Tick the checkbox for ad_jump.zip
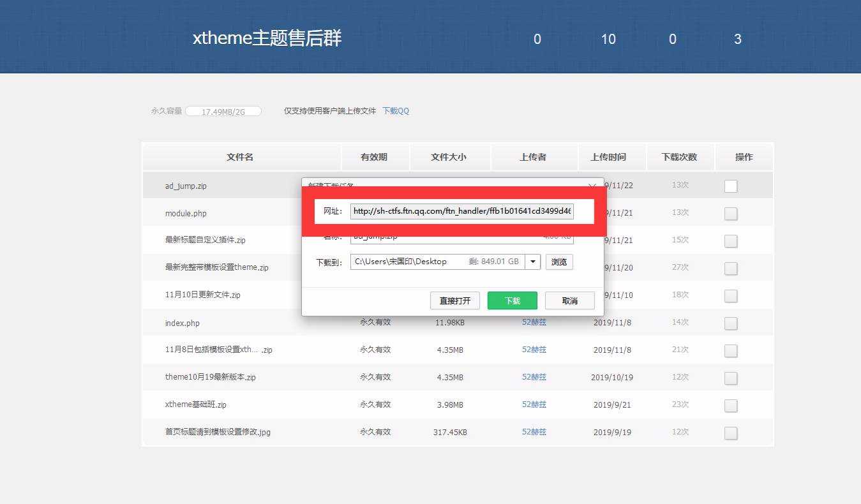The height and width of the screenshot is (504, 861). [731, 186]
